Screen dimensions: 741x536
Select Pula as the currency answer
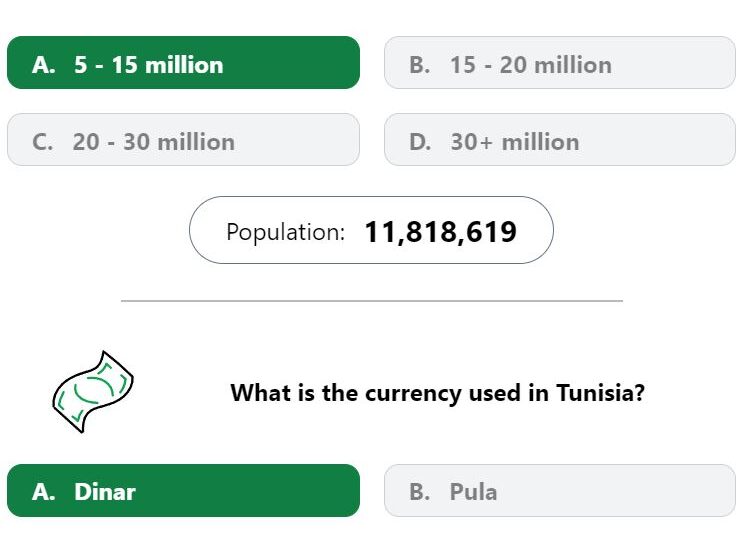point(560,491)
